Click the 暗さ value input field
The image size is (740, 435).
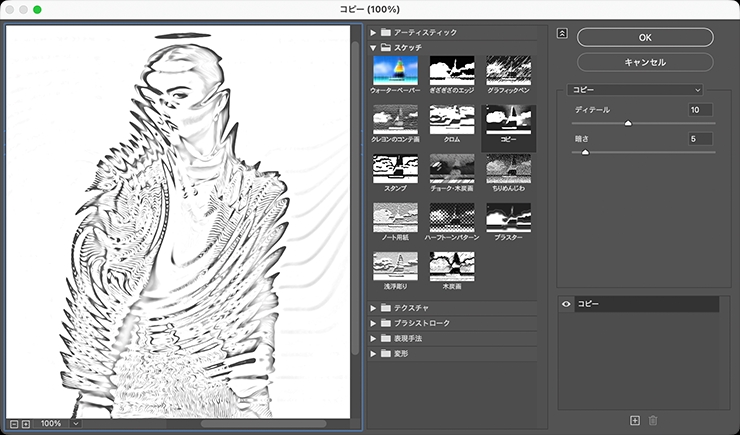[x=699, y=139]
